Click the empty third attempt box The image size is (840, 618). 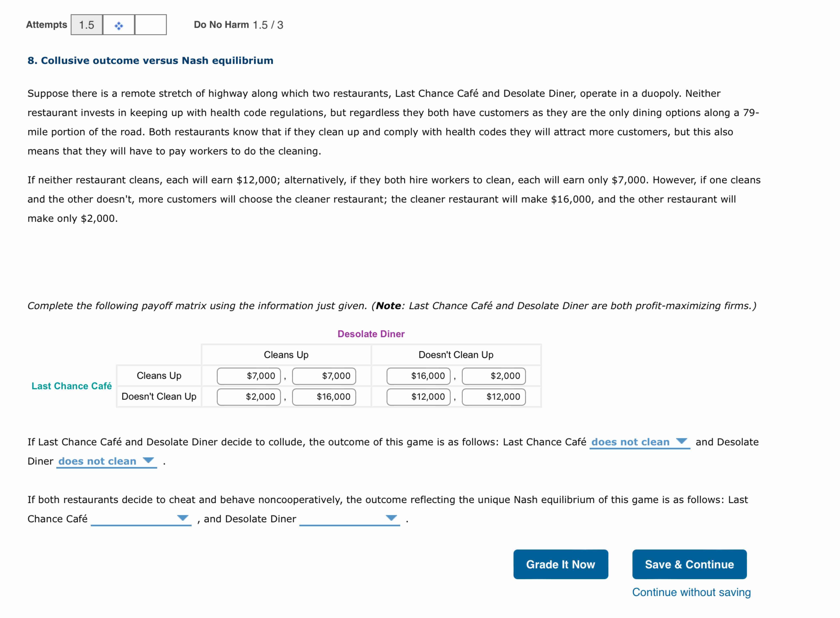pyautogui.click(x=150, y=25)
